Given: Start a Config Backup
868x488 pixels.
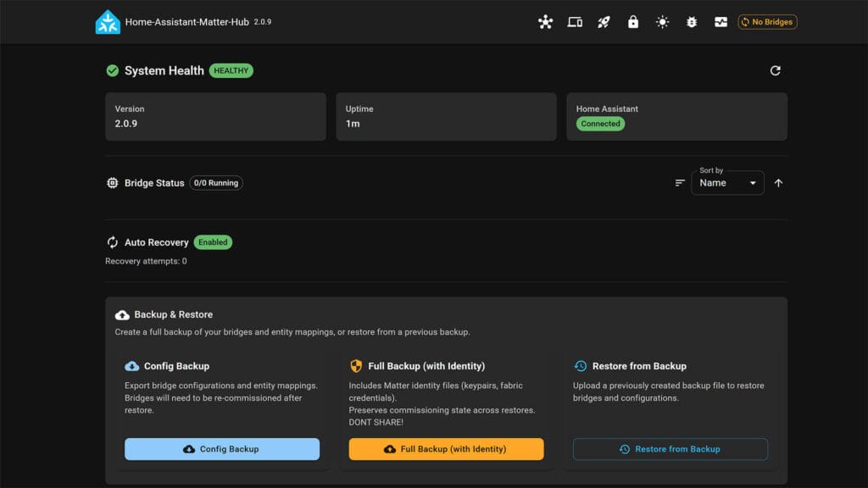Looking at the screenshot, I should coord(221,449).
